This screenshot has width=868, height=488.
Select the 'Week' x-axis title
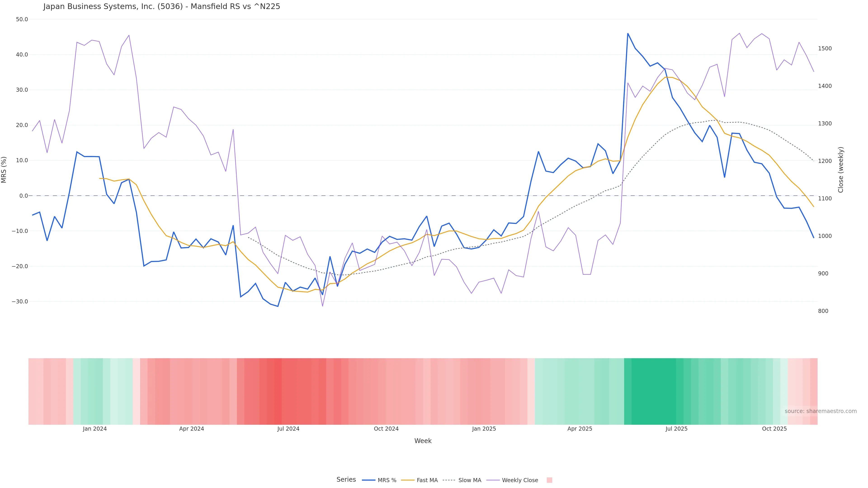[422, 441]
